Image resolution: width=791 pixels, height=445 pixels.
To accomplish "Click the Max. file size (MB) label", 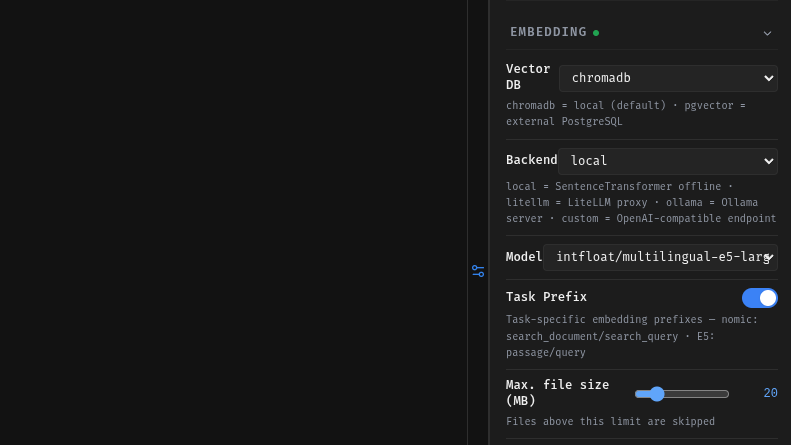I will pyautogui.click(x=557, y=393).
